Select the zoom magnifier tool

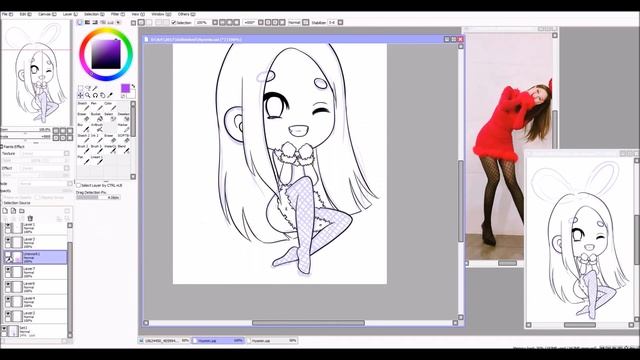pos(88,96)
